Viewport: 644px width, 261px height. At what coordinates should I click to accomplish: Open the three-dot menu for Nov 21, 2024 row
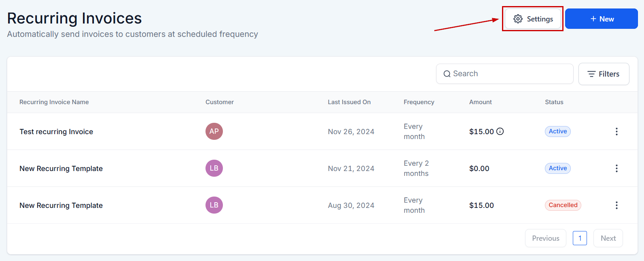(x=616, y=168)
